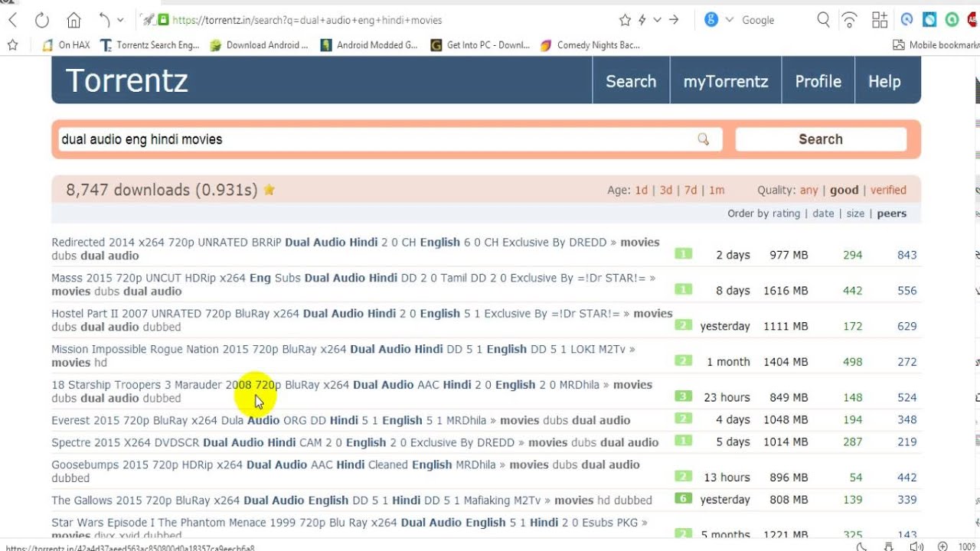Screen dimensions: 980x551
Task: Toggle night mode moon icon in status bar
Action: [x=861, y=546]
